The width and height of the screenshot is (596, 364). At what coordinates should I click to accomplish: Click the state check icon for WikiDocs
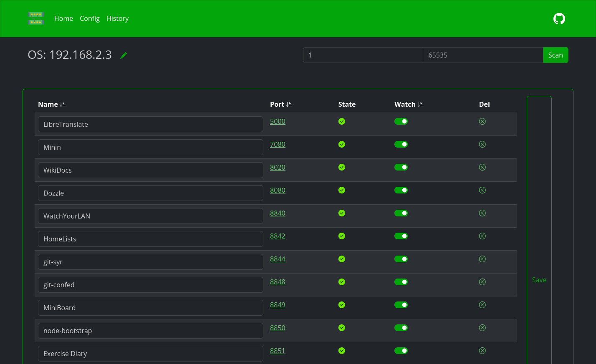coord(341,167)
